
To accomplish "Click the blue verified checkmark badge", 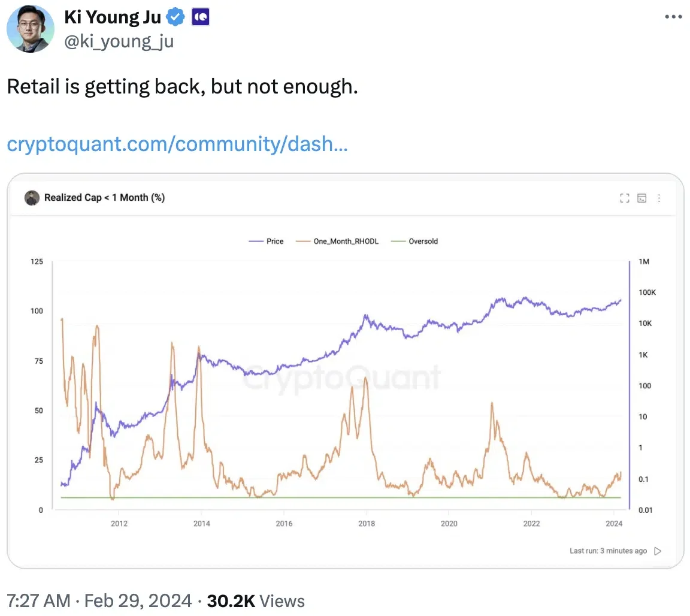I will pos(175,17).
